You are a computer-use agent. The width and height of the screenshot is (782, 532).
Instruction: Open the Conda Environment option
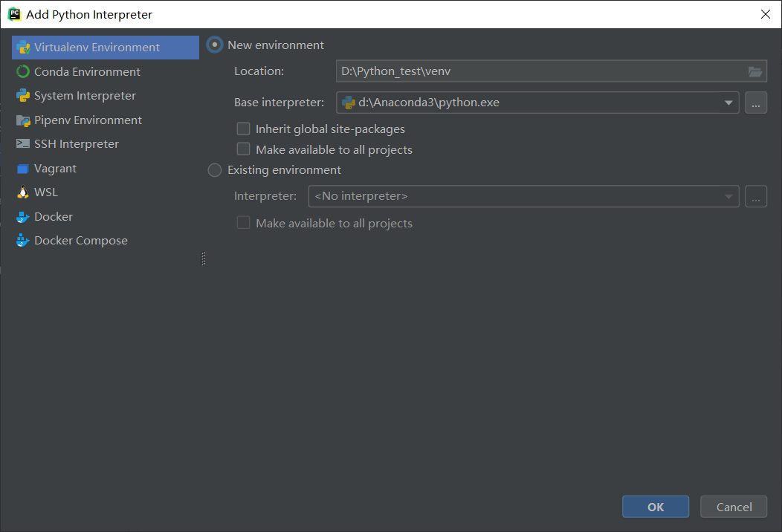click(106, 72)
